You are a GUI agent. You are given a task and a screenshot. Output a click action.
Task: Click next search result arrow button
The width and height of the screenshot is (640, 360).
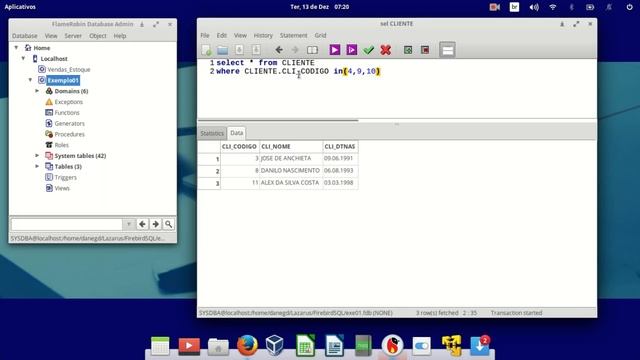click(156, 224)
